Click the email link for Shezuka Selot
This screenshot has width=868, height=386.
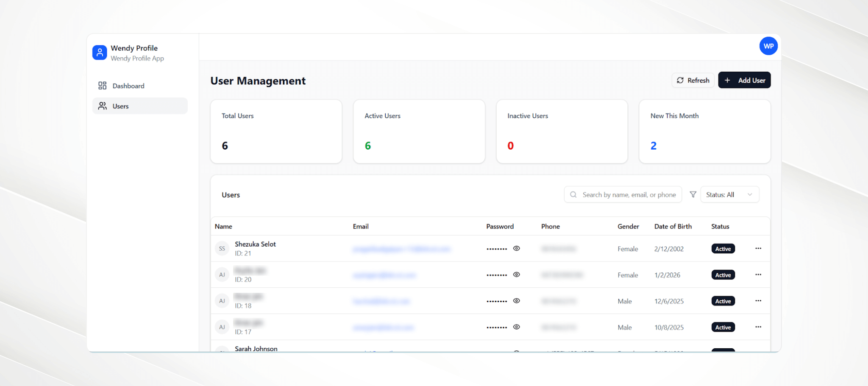[x=401, y=249]
